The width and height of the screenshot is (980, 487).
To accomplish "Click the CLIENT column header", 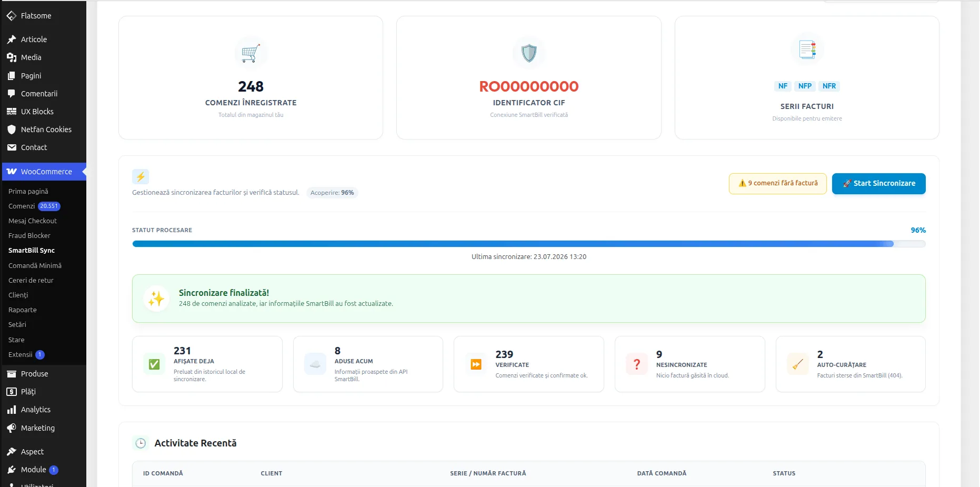I will 272,473.
